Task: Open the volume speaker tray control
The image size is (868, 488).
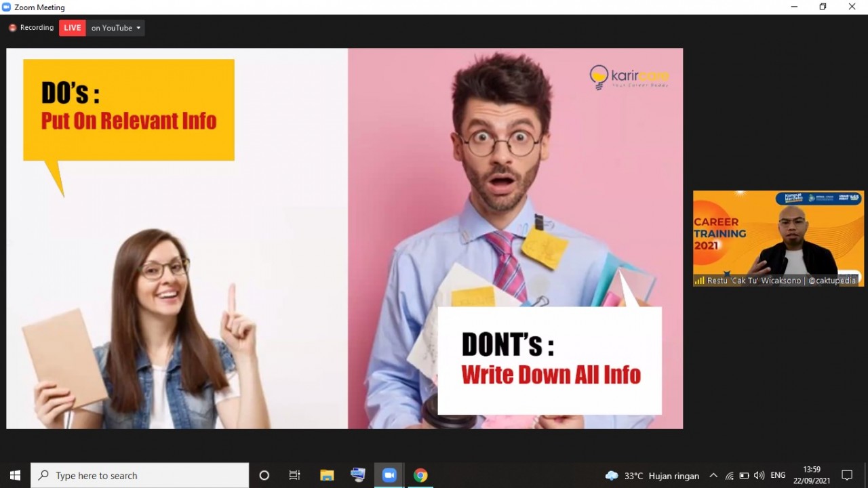Action: (x=759, y=475)
